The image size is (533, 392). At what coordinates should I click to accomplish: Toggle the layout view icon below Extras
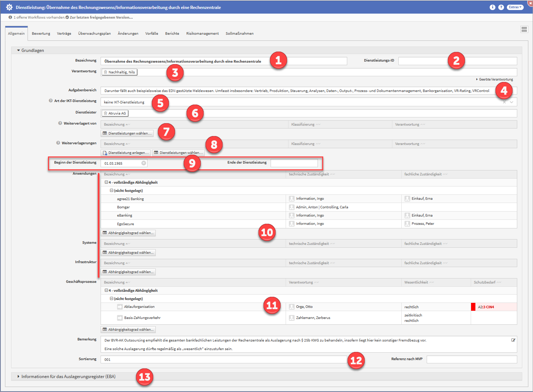[524, 29]
